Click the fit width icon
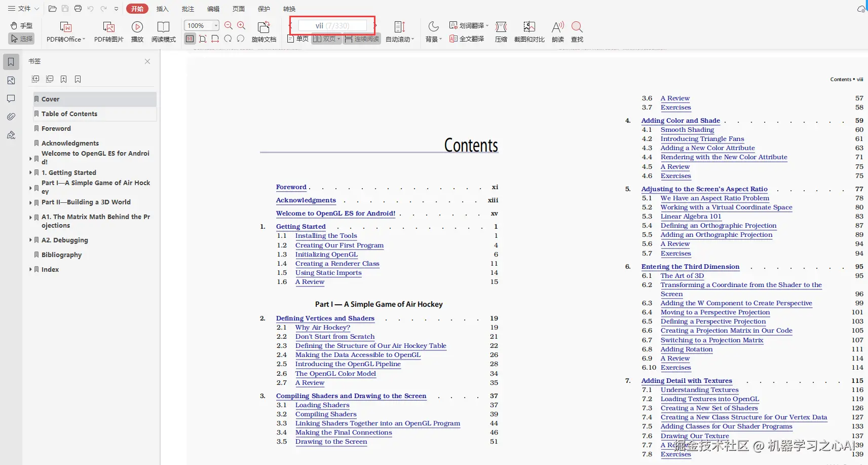Viewport: 868px width, 465px height. (x=215, y=39)
